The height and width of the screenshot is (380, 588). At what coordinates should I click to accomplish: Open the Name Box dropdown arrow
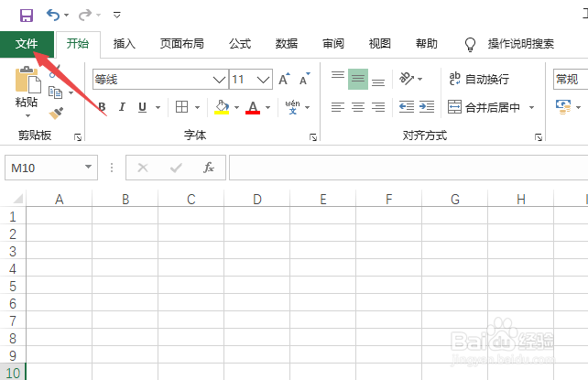(x=89, y=168)
